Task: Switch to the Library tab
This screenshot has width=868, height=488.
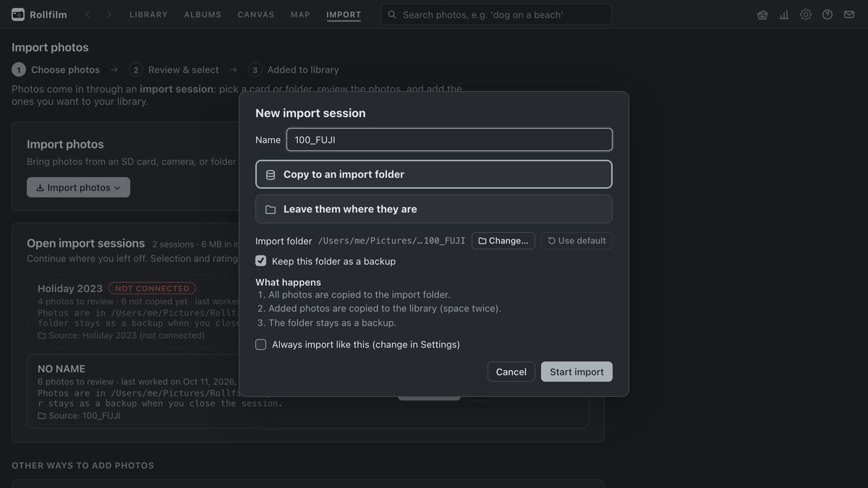Action: (148, 14)
